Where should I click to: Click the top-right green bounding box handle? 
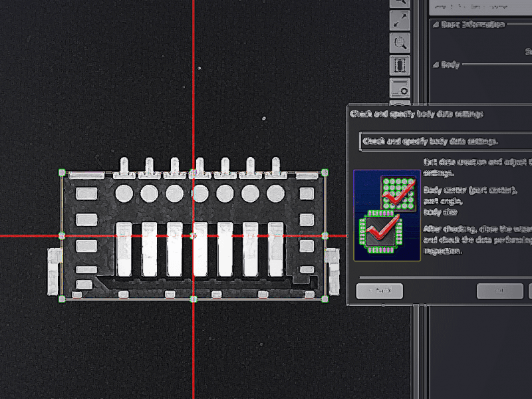(x=325, y=172)
